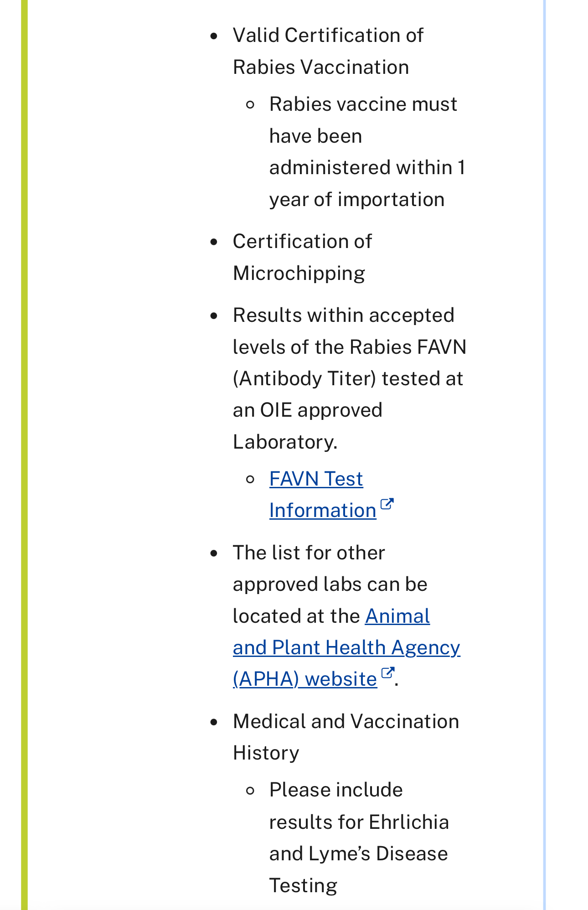Click the external-link icon after APHA website
The width and height of the screenshot is (588, 910).
click(x=388, y=673)
